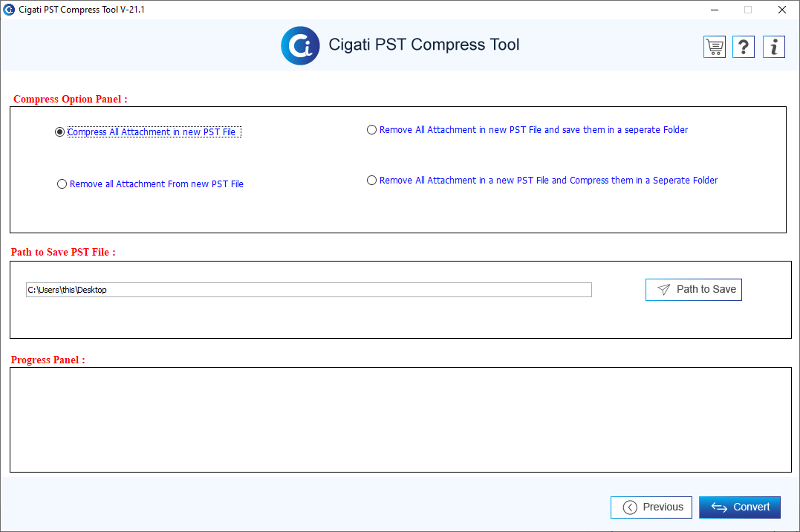Click the save path text field
This screenshot has width=800, height=532.
click(x=309, y=290)
